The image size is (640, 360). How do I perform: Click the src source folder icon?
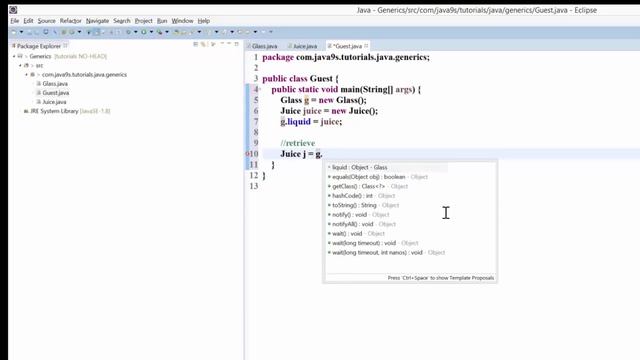pos(27,65)
